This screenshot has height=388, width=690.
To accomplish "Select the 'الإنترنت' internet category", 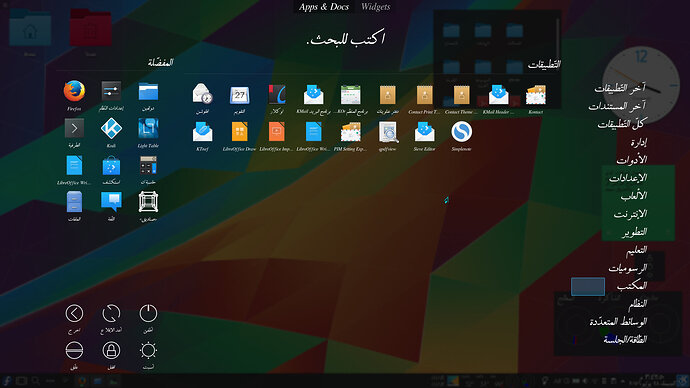I will [x=630, y=214].
